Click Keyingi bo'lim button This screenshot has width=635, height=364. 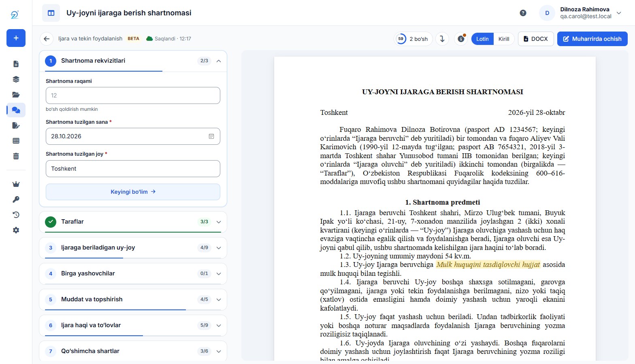tap(133, 192)
